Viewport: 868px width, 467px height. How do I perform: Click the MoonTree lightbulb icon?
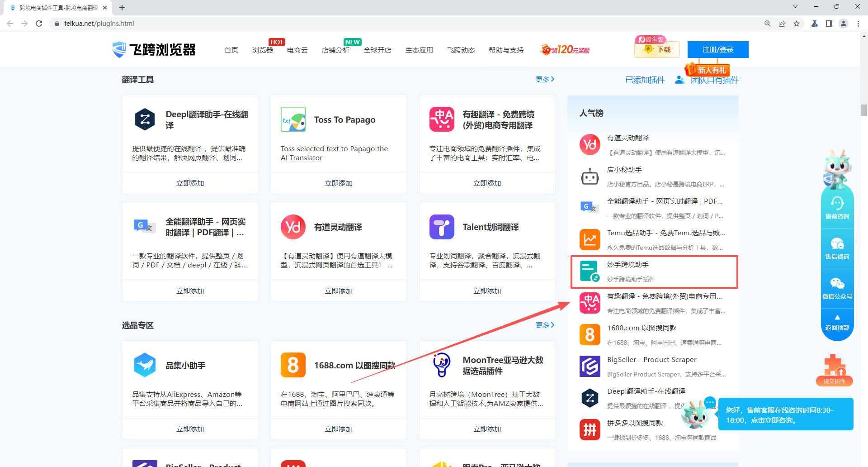click(x=442, y=365)
